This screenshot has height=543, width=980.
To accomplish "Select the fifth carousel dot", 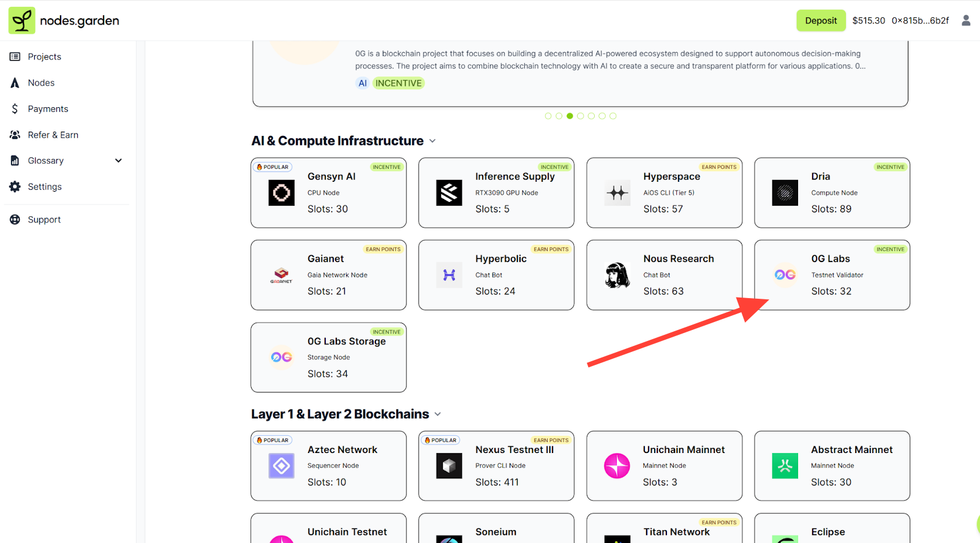I will 591,116.
